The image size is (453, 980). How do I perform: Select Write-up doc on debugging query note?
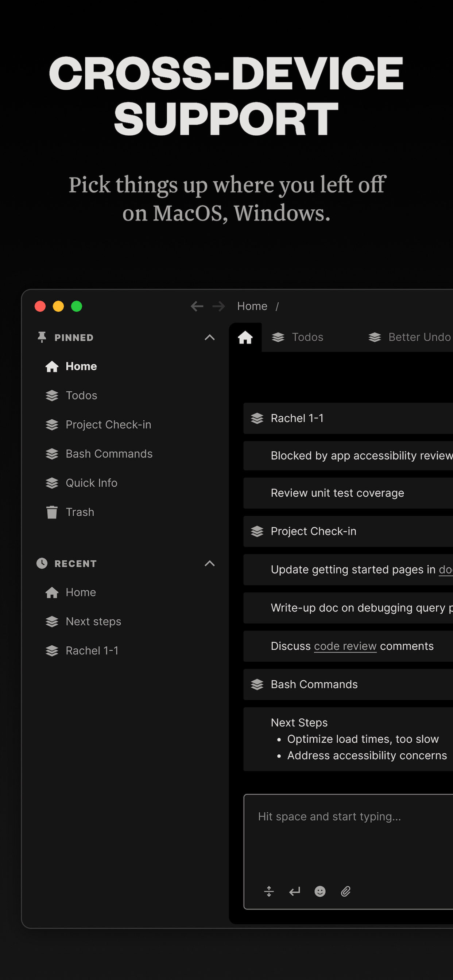348,608
